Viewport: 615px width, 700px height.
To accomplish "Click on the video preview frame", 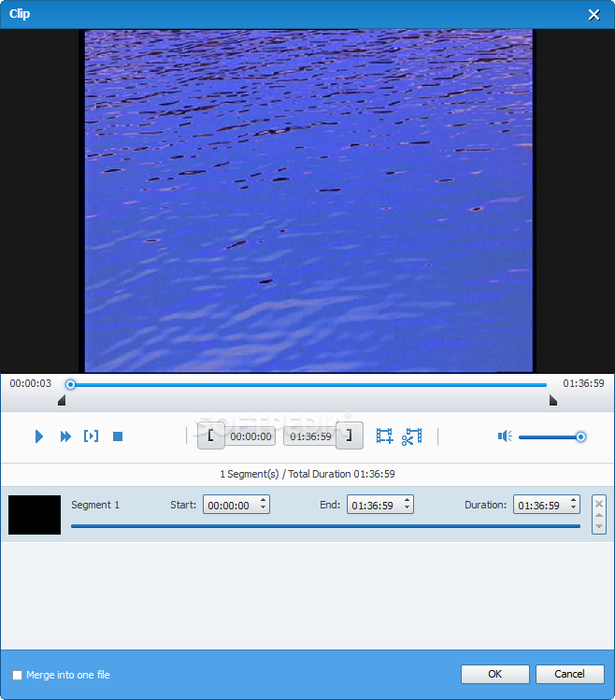I will (308, 201).
